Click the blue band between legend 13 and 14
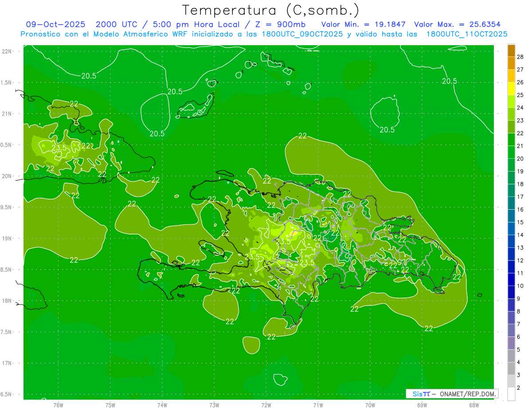 click(x=511, y=242)
